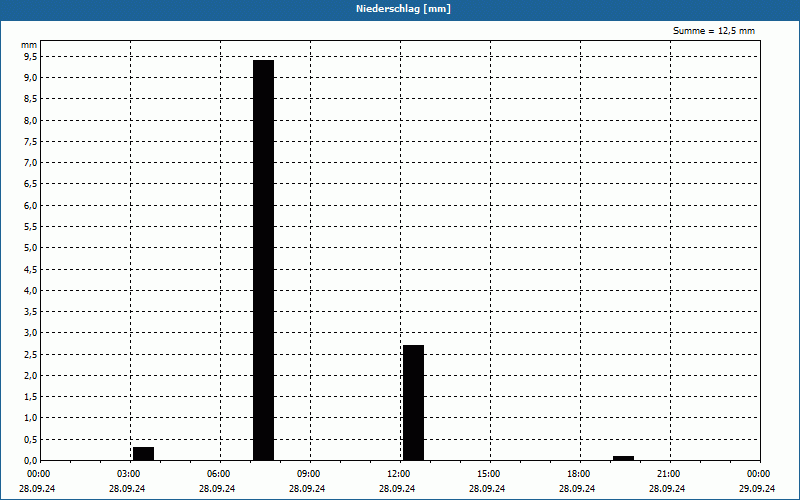The width and height of the screenshot is (800, 500).
Task: Select the Summe = 12,5 mm label
Action: point(713,31)
